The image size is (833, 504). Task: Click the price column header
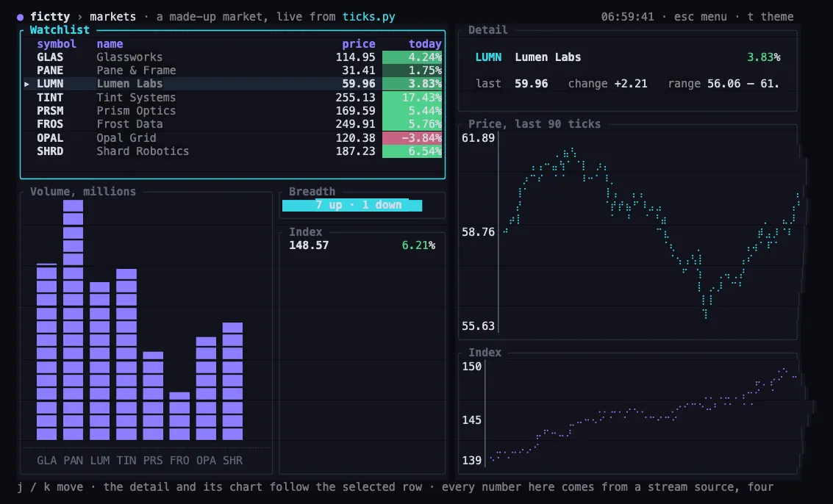359,43
